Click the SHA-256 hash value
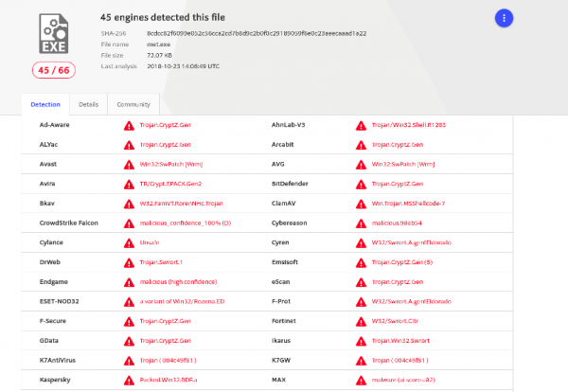This screenshot has height=392, width=568. (256, 33)
